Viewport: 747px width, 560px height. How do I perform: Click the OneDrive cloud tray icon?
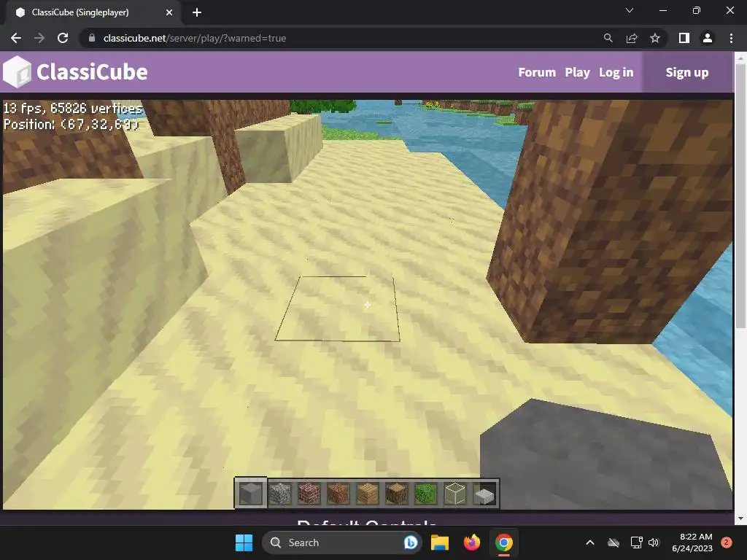614,542
